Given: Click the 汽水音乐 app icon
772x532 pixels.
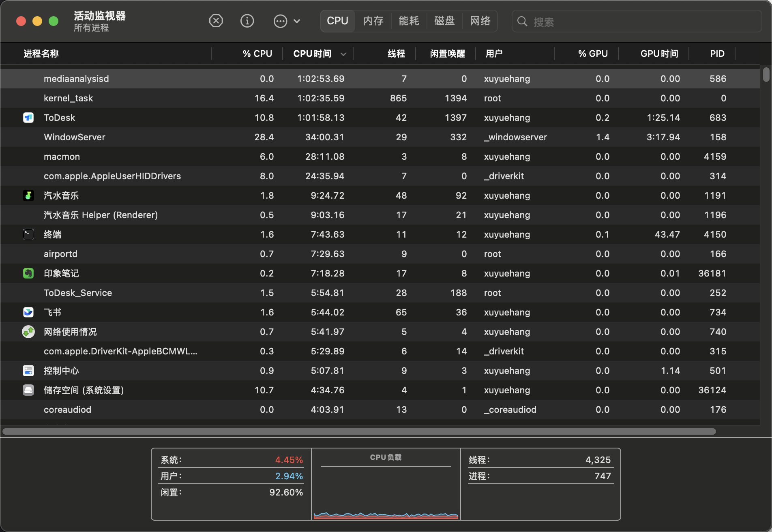Looking at the screenshot, I should tap(28, 195).
